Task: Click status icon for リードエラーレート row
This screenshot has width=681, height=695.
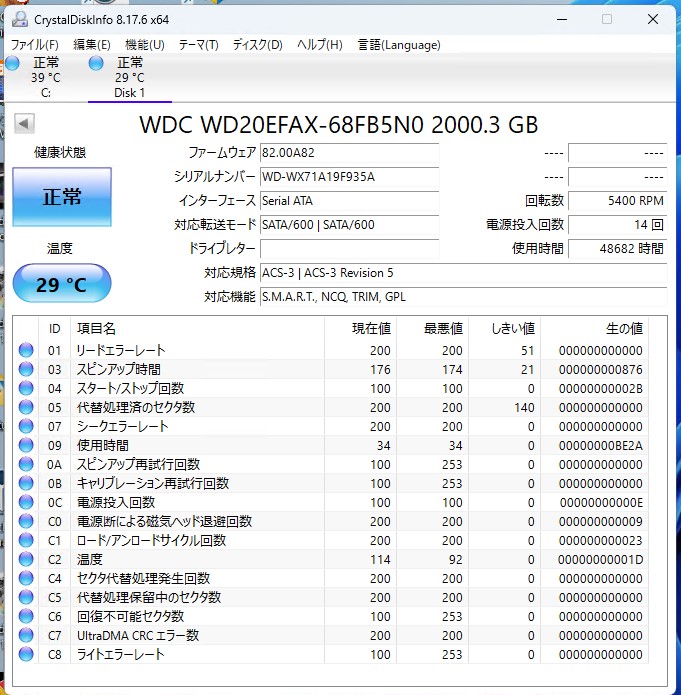Action: pyautogui.click(x=26, y=350)
